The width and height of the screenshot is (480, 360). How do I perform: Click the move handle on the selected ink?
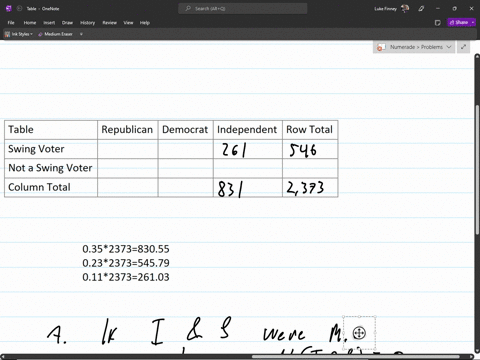(x=359, y=333)
